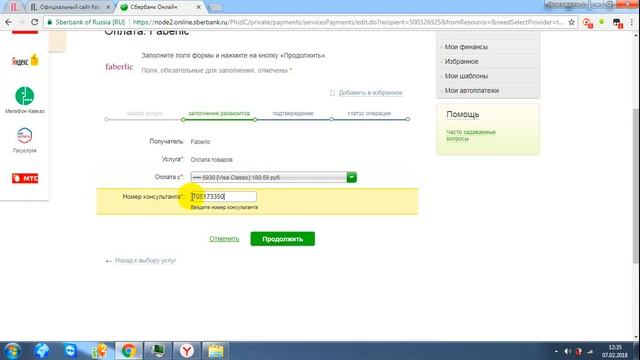Viewport: 640px width, 360px height.
Task: Tick 'Добавить в избранное' checkbox
Action: point(332,93)
